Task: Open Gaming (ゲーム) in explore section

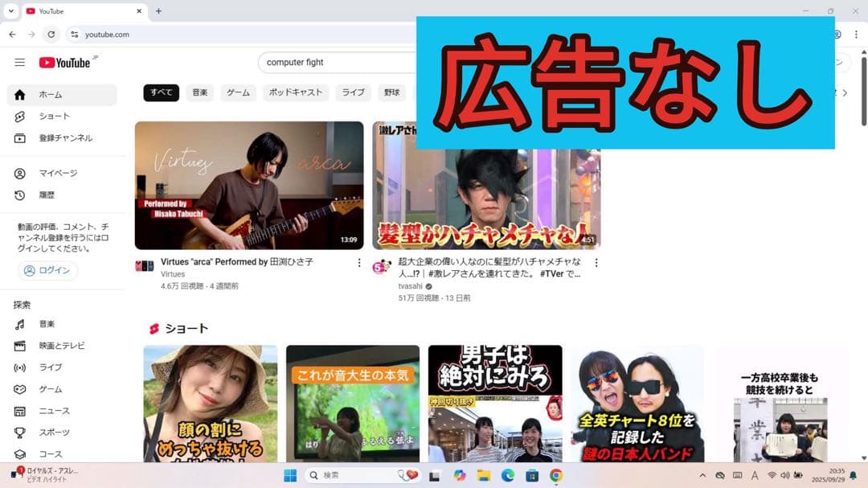Action: (62, 389)
